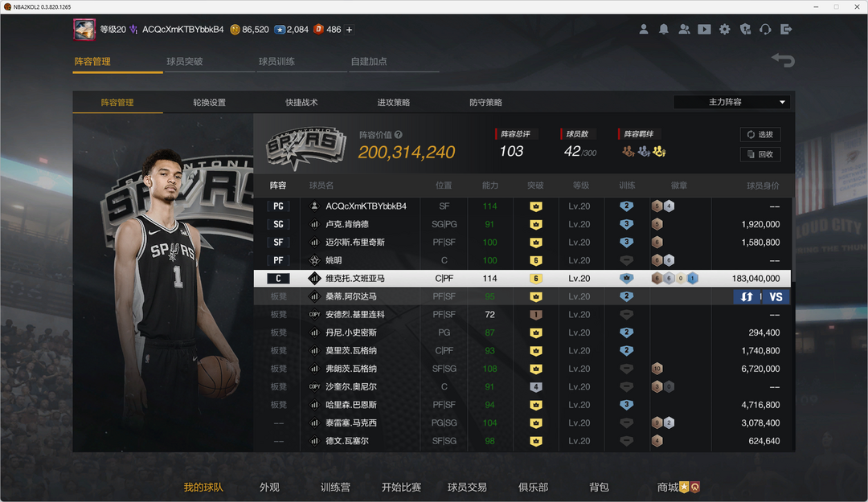Select the top 阵容管理 tab
Viewport: 868px width, 502px height.
[x=92, y=61]
